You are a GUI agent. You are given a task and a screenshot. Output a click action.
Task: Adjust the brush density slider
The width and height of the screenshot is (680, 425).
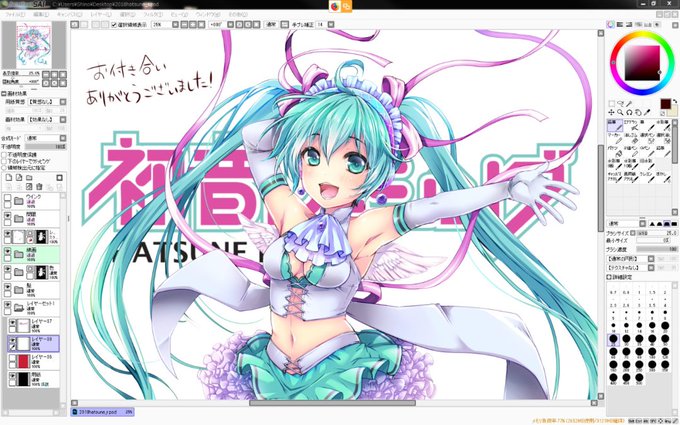tap(657, 249)
